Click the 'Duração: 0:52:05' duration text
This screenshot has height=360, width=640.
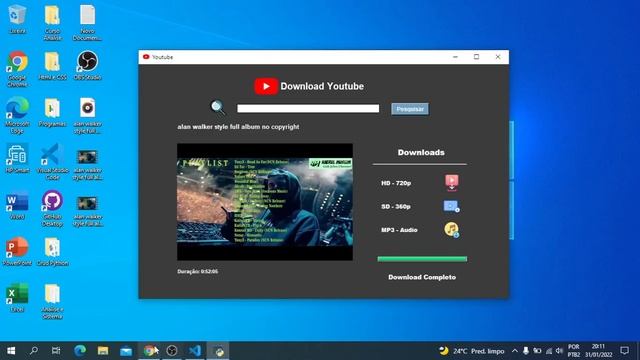198,271
